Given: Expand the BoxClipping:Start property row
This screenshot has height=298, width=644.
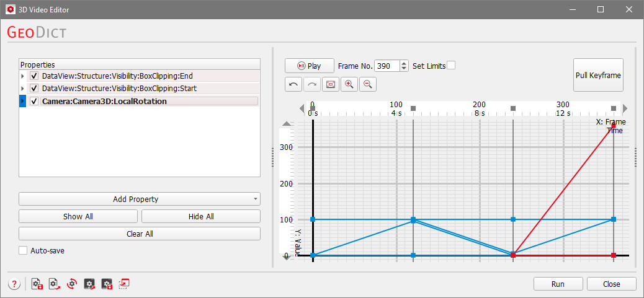Looking at the screenshot, I should point(23,89).
